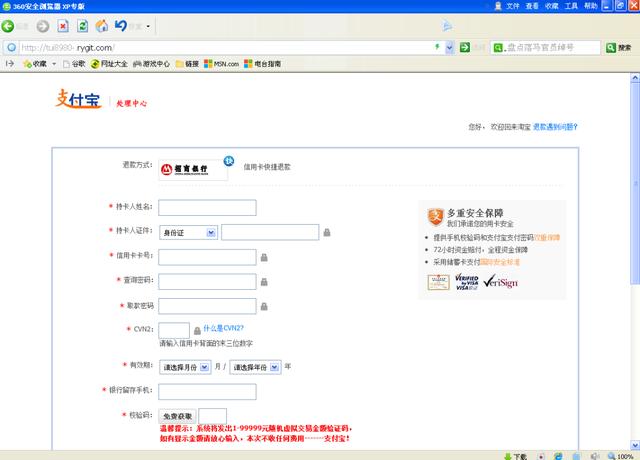Open the address bar history dropdown arrow
Image resolution: width=640 pixels, height=460 pixels.
click(x=449, y=48)
